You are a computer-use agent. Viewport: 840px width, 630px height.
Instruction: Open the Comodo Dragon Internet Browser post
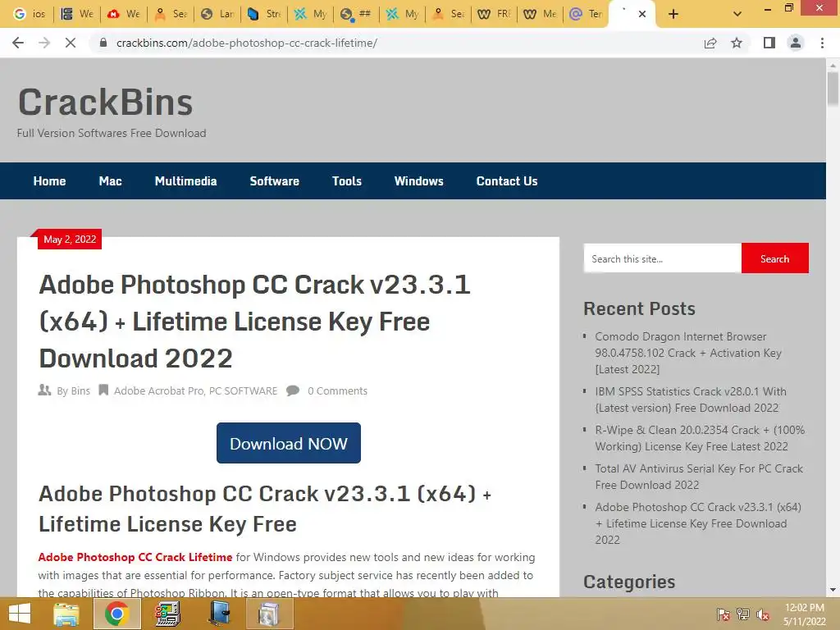tap(688, 353)
